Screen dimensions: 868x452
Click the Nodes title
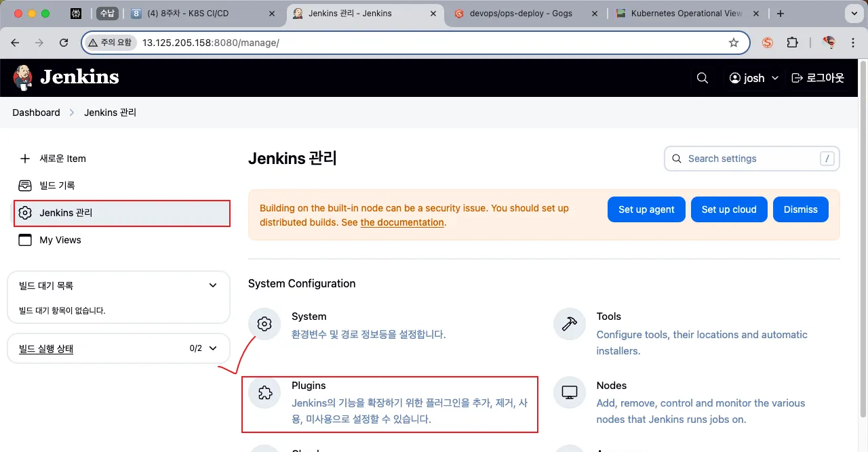tap(612, 386)
